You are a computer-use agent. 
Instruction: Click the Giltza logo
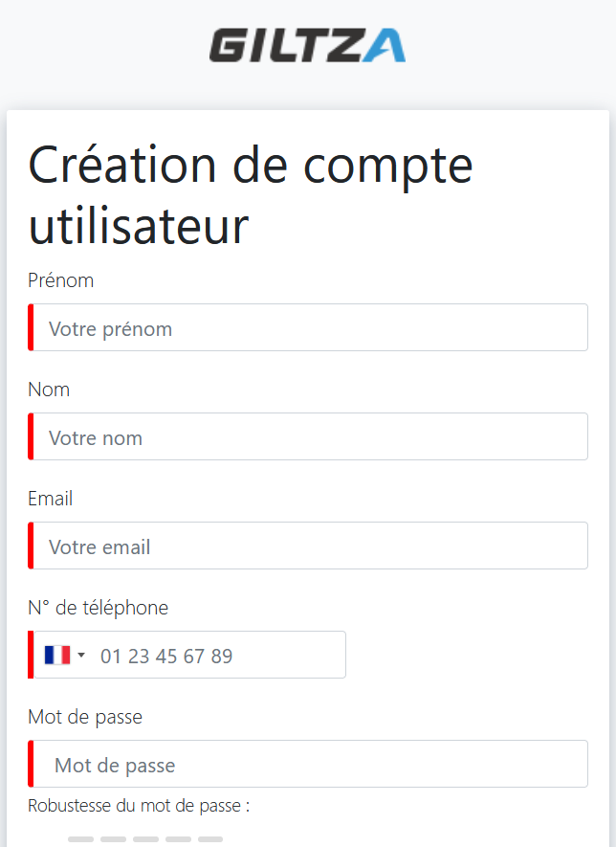click(307, 46)
